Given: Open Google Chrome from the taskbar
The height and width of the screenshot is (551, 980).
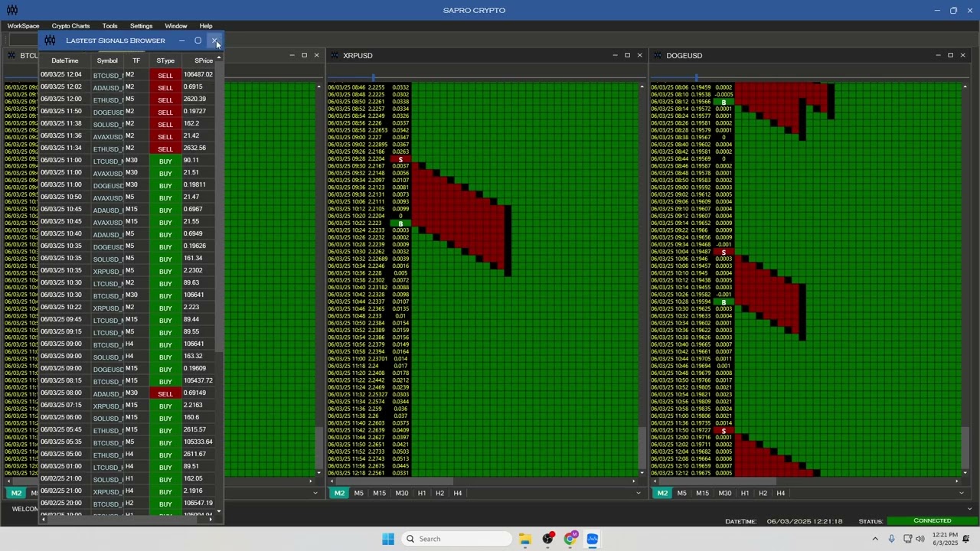Looking at the screenshot, I should point(570,539).
